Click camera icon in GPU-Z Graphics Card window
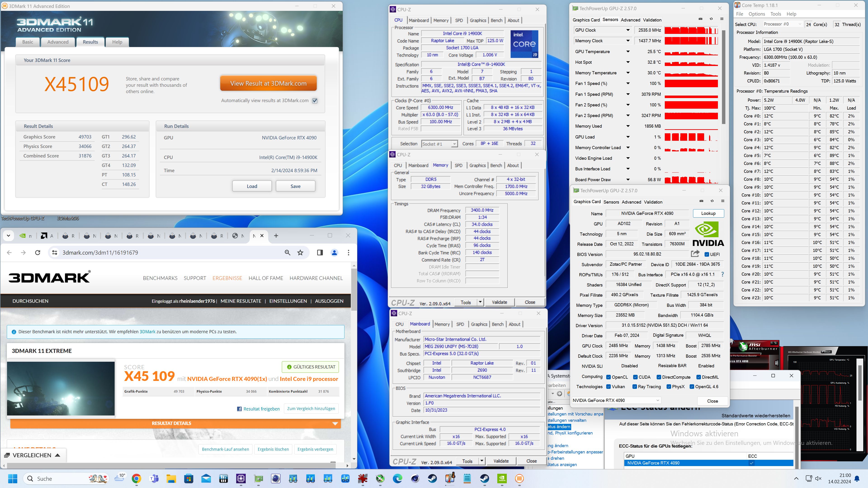The image size is (868, 488). 702,201
